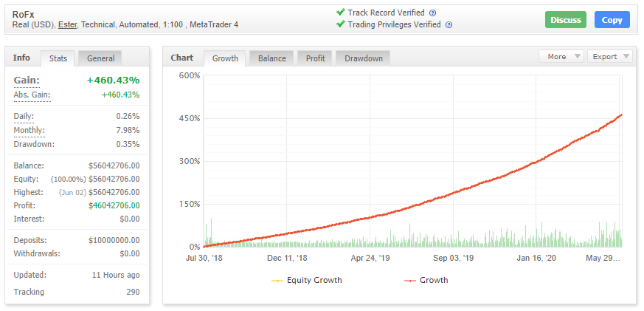
Task: Click the Abs. Gain label
Action: point(32,95)
